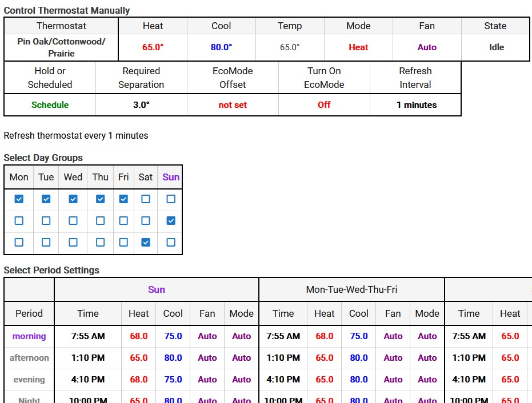This screenshot has width=532, height=403.
Task: Change the Refresh Interval '1 minutes' value
Action: click(416, 105)
